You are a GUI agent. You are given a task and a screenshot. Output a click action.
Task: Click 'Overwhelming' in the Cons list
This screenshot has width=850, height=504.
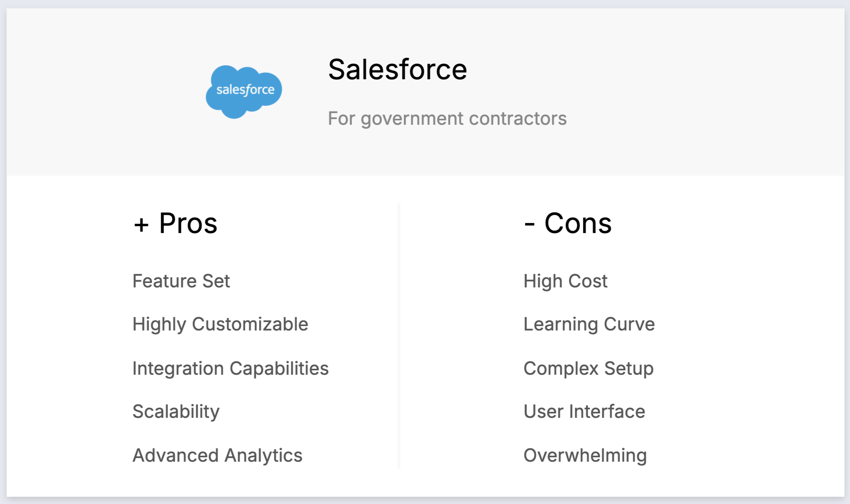[x=585, y=455]
